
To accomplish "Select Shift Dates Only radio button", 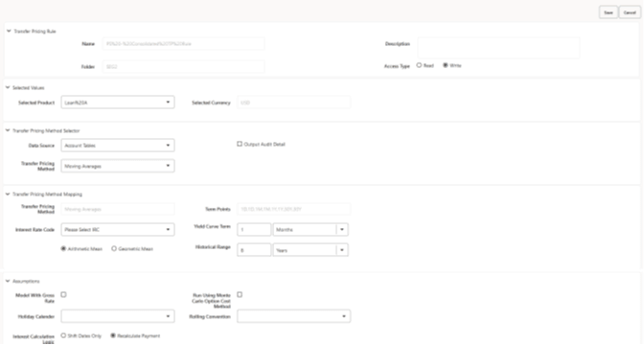I will [63, 335].
